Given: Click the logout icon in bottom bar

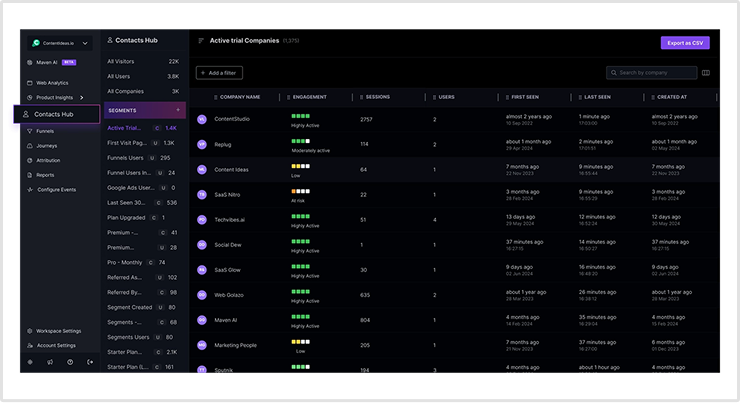Looking at the screenshot, I should [x=90, y=362].
